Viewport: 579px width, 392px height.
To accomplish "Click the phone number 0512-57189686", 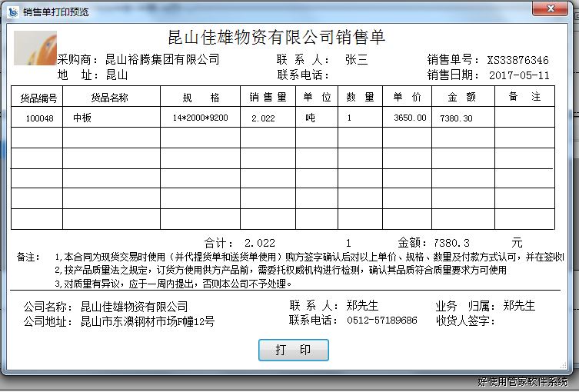I will pyautogui.click(x=382, y=321).
